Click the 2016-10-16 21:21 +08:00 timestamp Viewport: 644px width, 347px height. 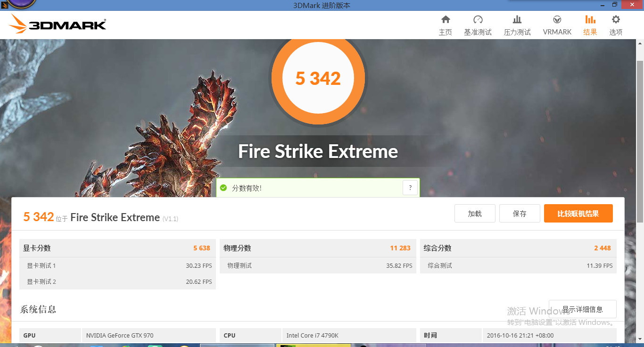[520, 336]
